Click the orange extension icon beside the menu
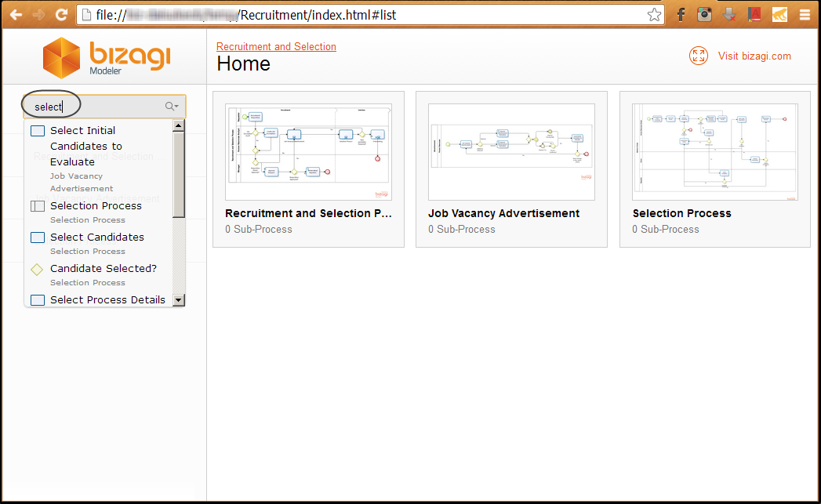This screenshot has height=504, width=821. point(779,15)
